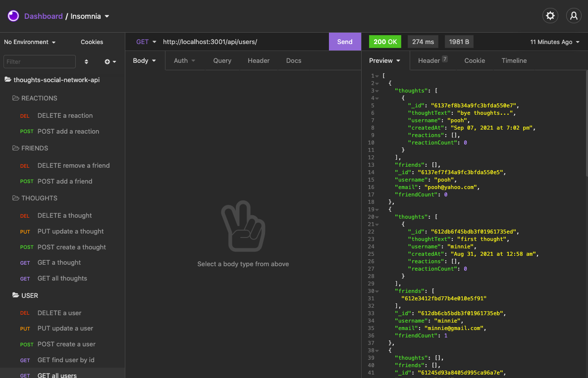Screen dimensions: 588x378
Task: Click the "first thought" thoughtText value
Action: point(482,239)
